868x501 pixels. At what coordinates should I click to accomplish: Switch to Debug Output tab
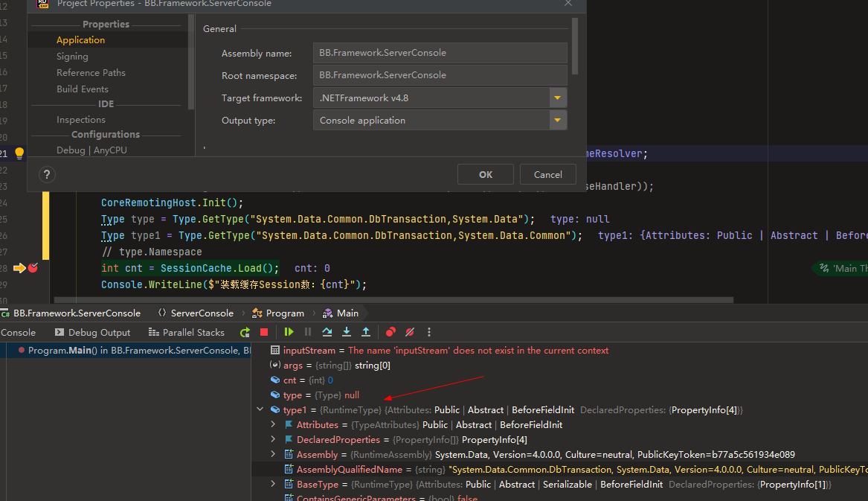pyautogui.click(x=92, y=333)
